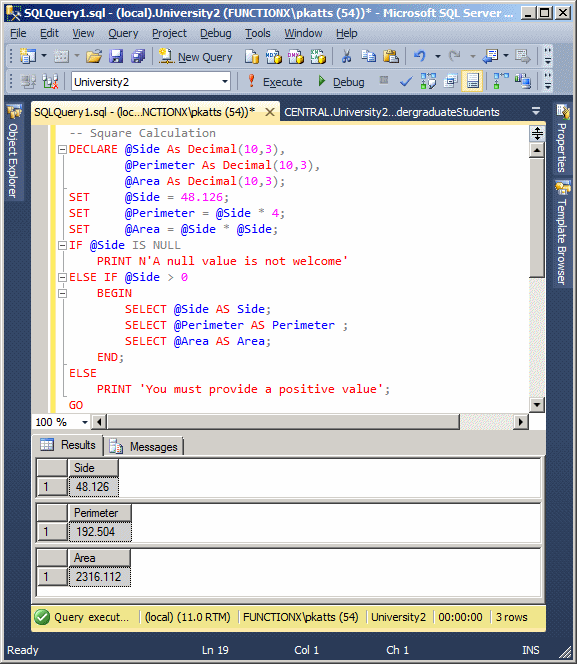The height and width of the screenshot is (664, 577).
Task: Click the Save All icon
Action: (138, 56)
